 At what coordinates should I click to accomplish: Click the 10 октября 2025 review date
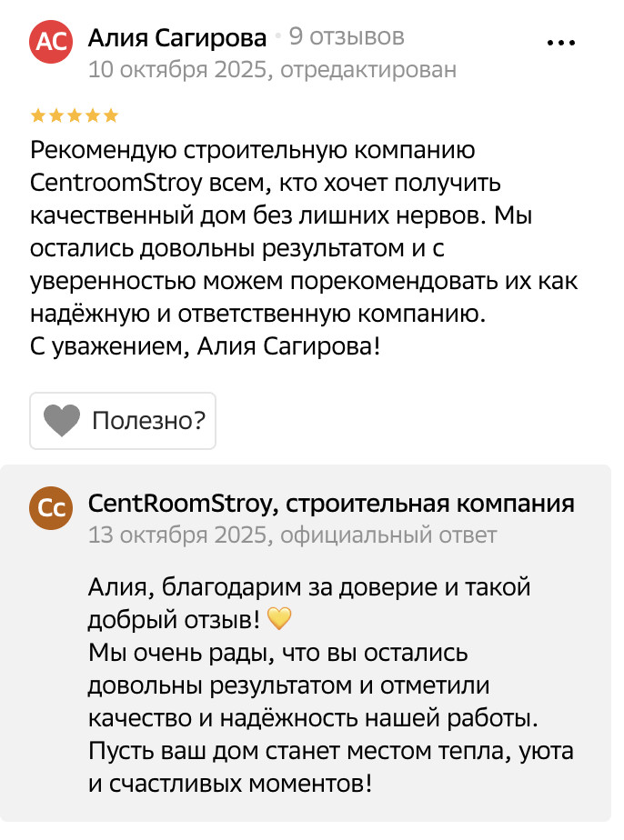176,69
